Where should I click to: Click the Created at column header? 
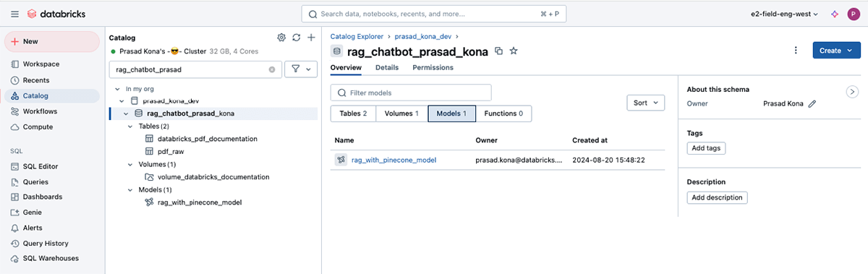point(591,140)
